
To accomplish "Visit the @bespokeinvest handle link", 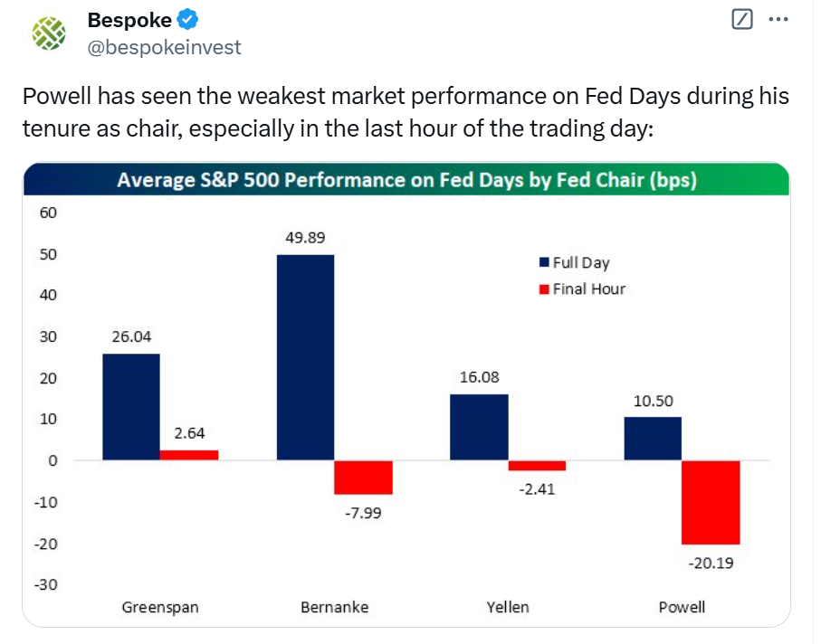I will 164,47.
